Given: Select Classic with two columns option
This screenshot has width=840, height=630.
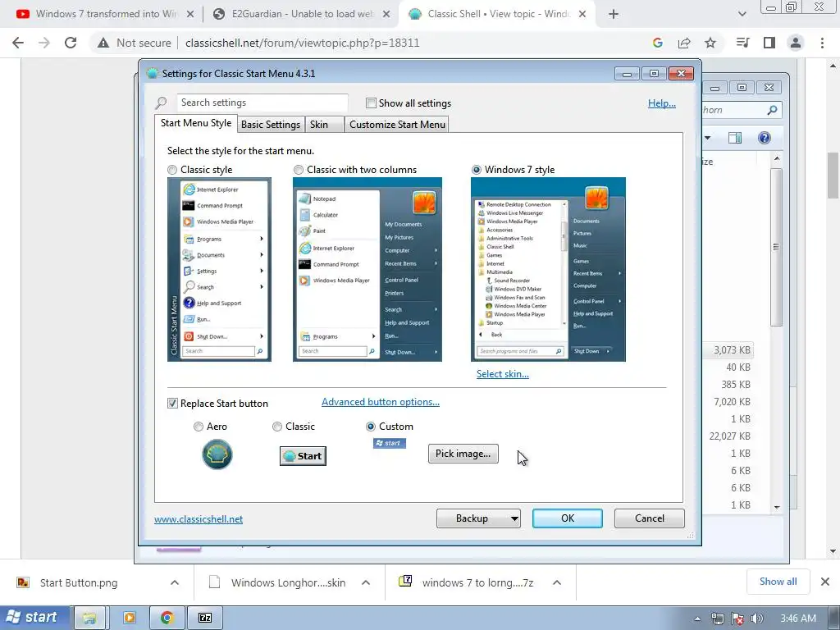Looking at the screenshot, I should point(299,170).
